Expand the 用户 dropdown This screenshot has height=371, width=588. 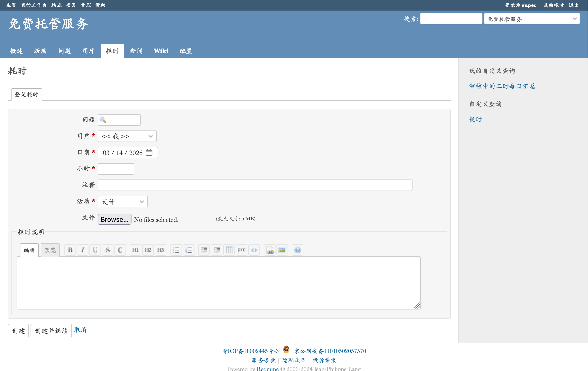click(x=127, y=136)
